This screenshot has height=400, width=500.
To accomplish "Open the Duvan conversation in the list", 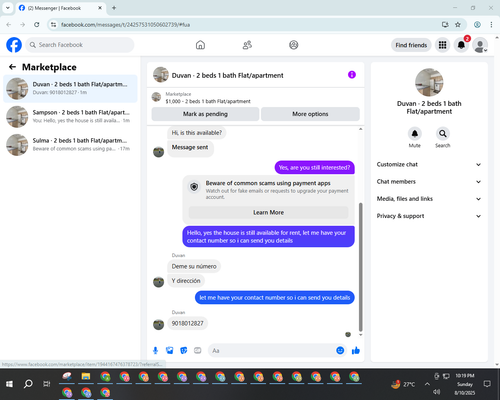I will point(70,88).
